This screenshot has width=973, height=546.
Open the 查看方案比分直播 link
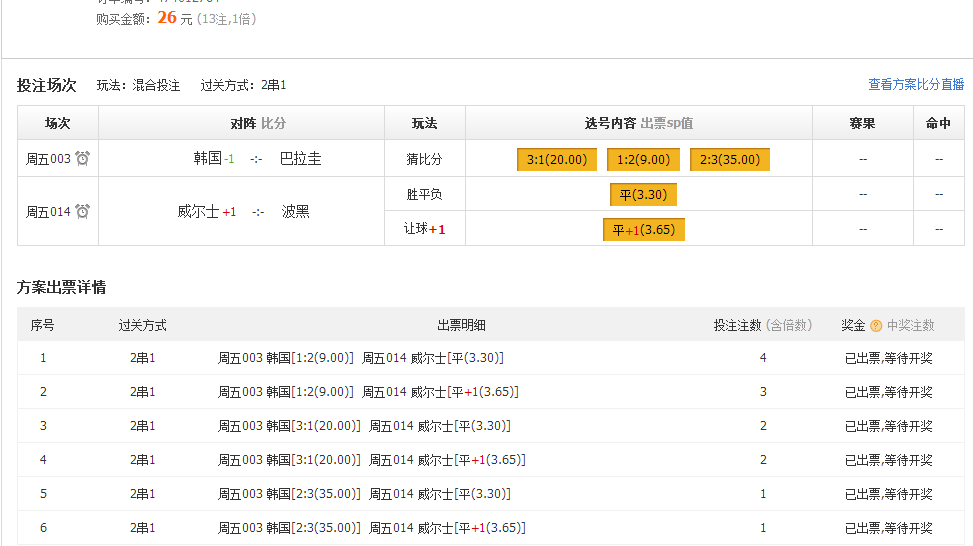[916, 85]
